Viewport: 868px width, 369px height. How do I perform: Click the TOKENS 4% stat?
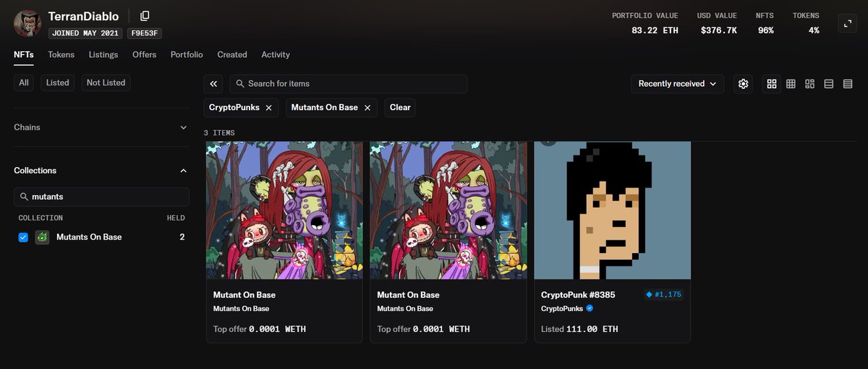pyautogui.click(x=806, y=23)
